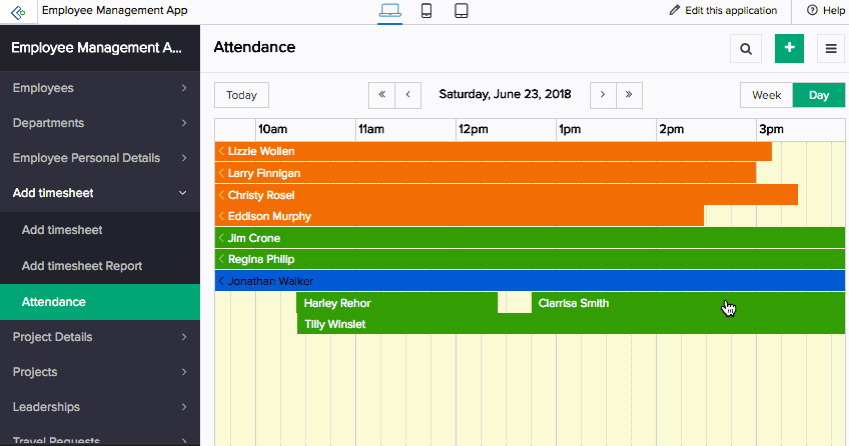This screenshot has height=446, width=849.
Task: Switch to laptop preview device icon
Action: pyautogui.click(x=390, y=11)
